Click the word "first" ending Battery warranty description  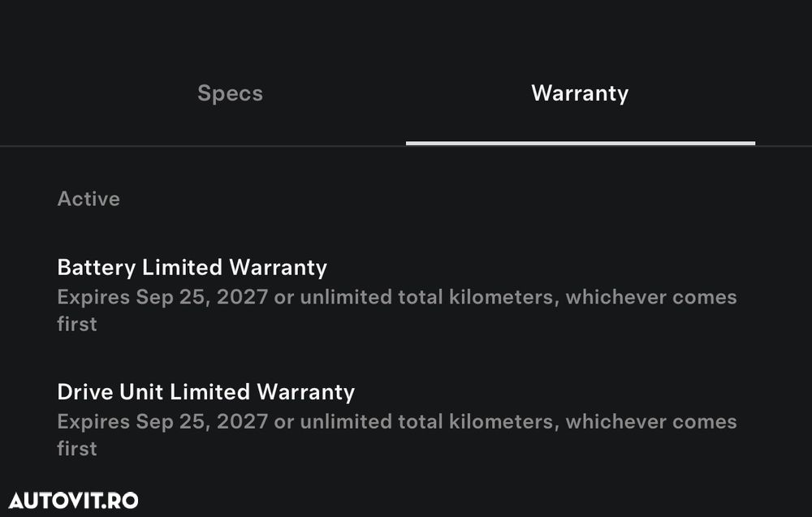point(77,324)
